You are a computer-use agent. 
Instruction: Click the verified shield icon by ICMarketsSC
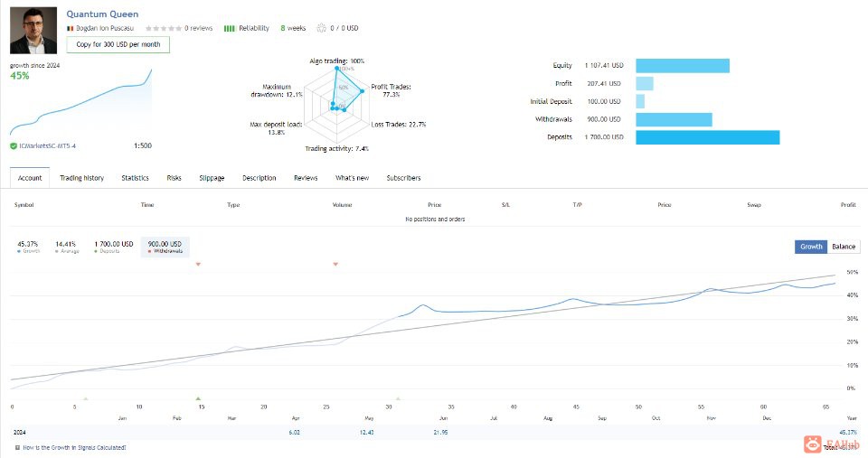click(x=14, y=146)
